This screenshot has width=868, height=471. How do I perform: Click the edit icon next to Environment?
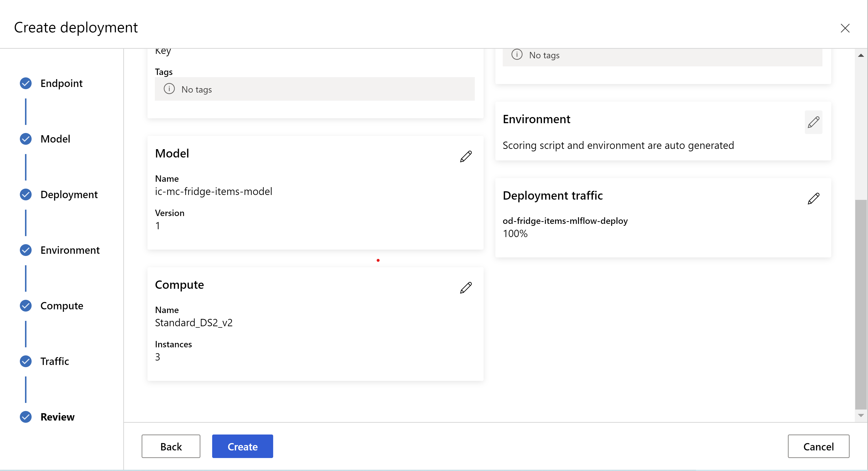click(813, 122)
